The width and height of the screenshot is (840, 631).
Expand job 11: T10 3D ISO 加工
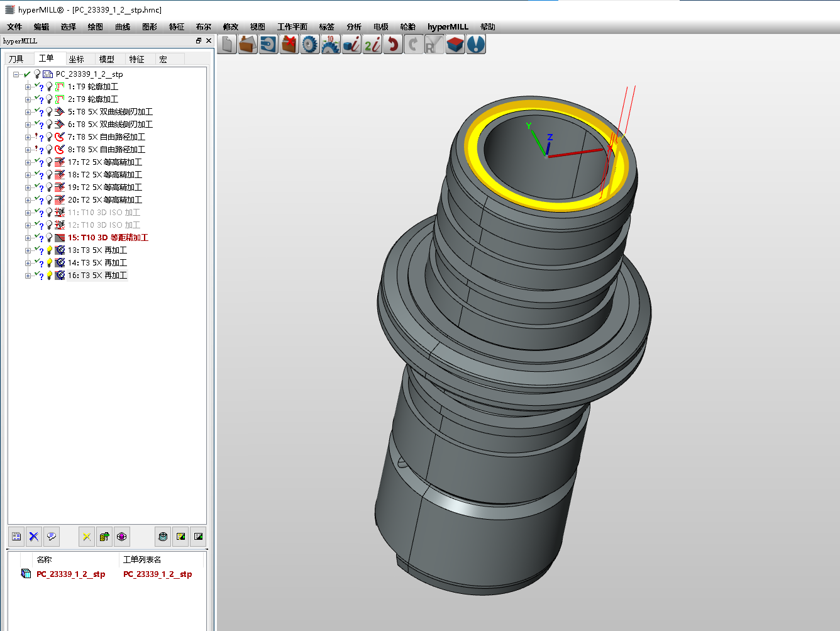(x=28, y=213)
